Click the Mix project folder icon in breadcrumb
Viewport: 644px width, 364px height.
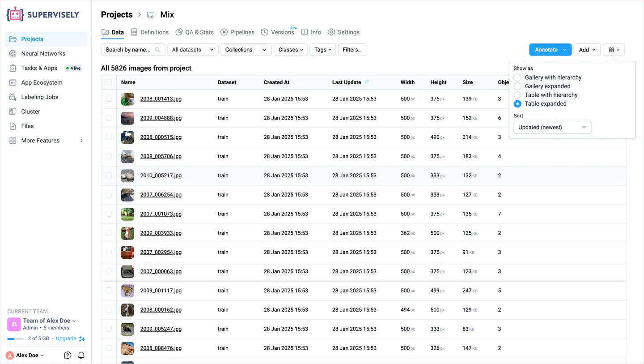pyautogui.click(x=151, y=15)
